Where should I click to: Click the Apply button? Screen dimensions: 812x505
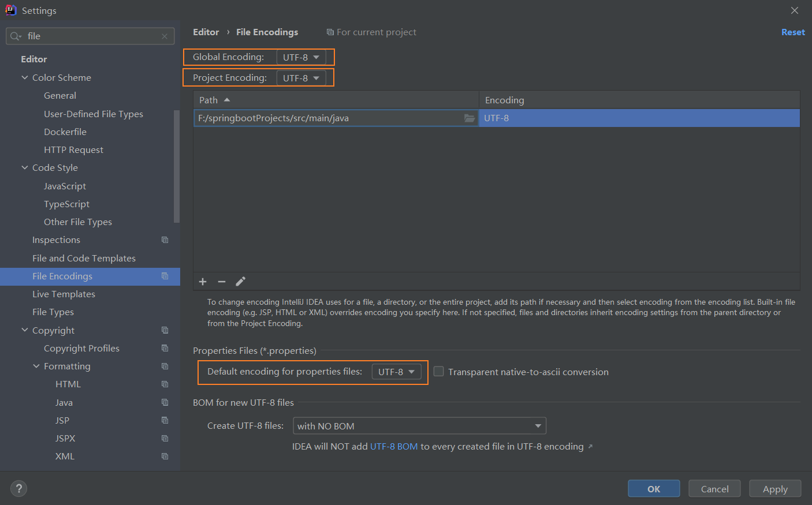(x=775, y=489)
